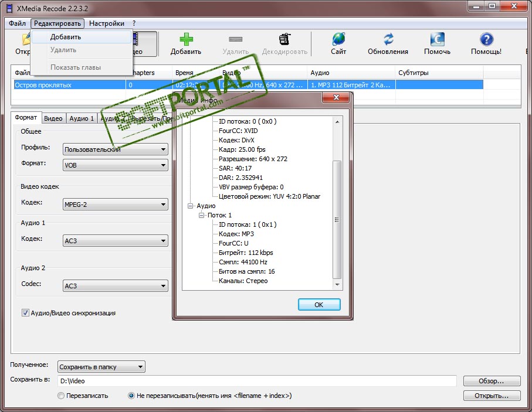The height and width of the screenshot is (412, 532).
Task: Click the media info vertical scrollbar thumb
Action: pos(337,220)
